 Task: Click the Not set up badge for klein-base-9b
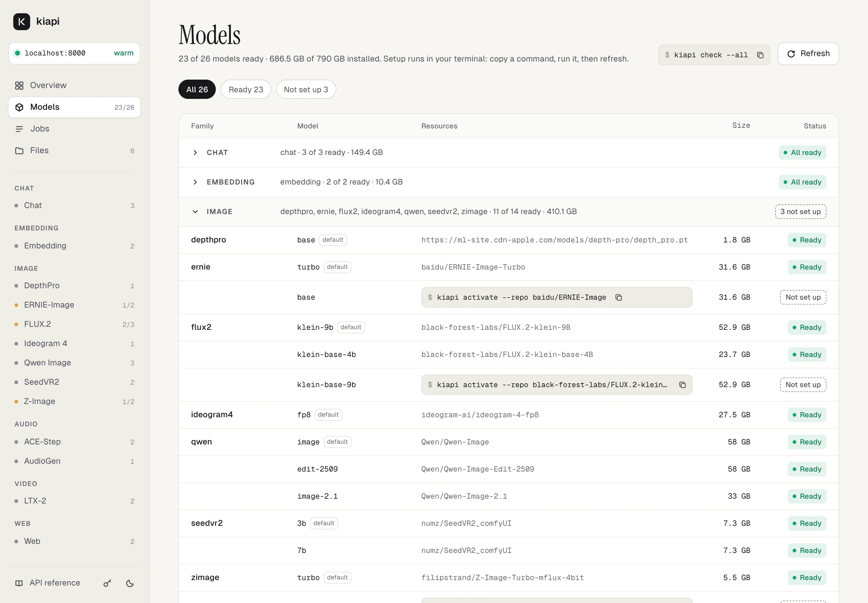pyautogui.click(x=803, y=385)
